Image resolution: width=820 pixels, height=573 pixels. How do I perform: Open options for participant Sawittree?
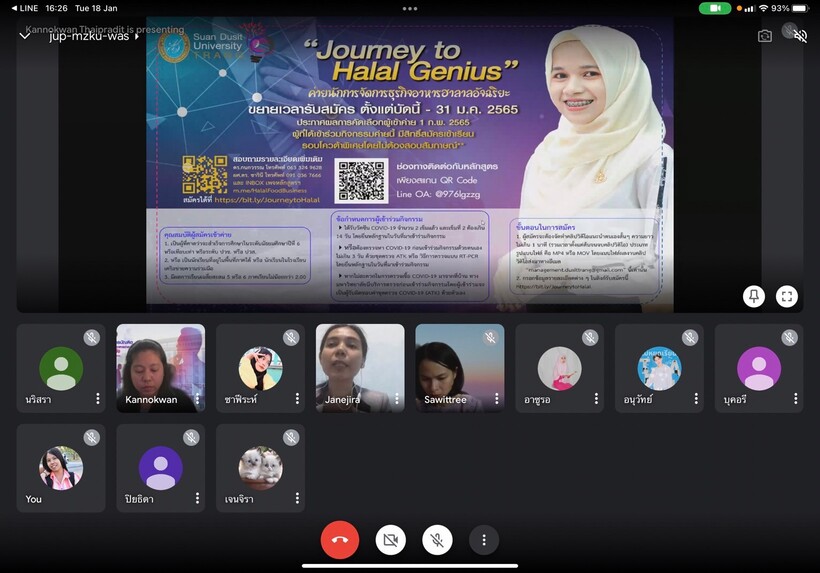pos(497,399)
